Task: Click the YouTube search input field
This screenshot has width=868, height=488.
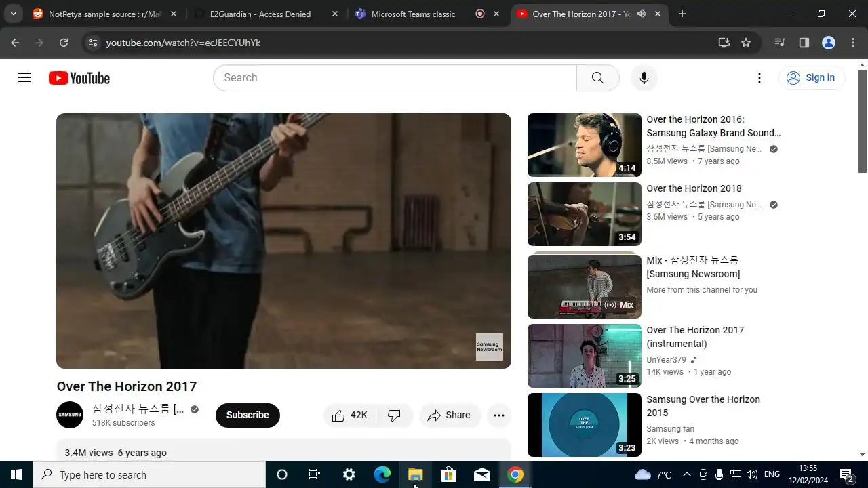Action: (395, 78)
